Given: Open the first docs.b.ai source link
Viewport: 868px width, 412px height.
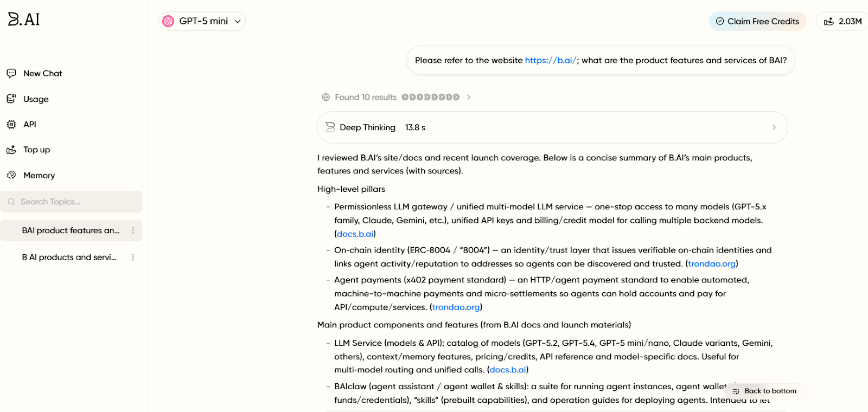Looking at the screenshot, I should click(x=355, y=234).
